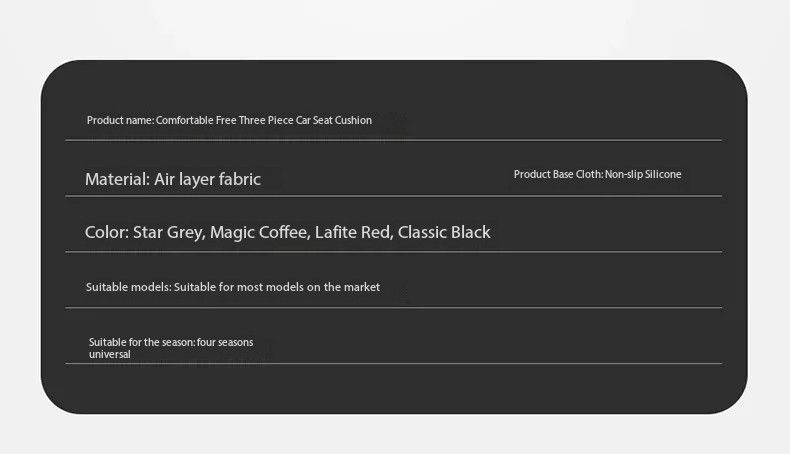This screenshot has height=454, width=790.
Task: Select the "Comfortable Free Three Piece Car Seat Cushion" text
Action: 264,120
